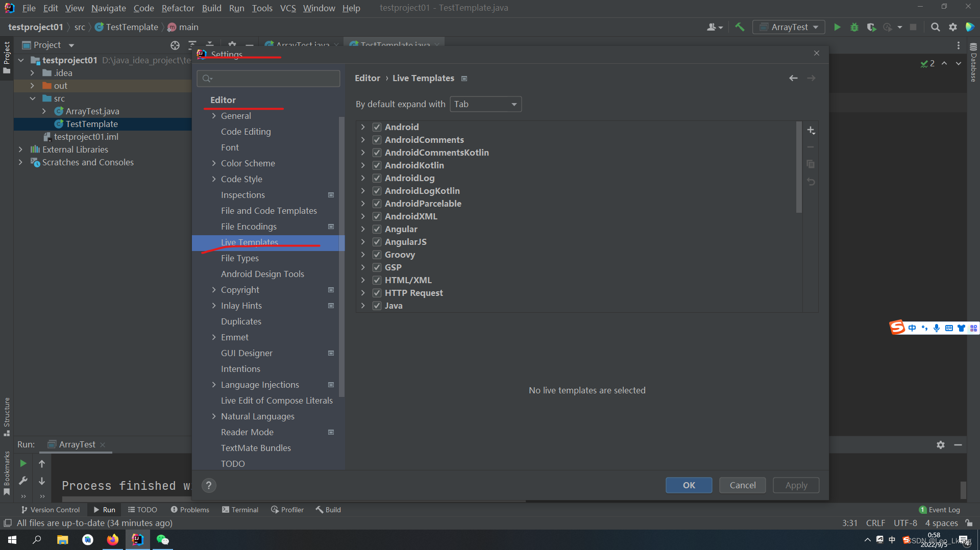
Task: Open the Intentions settings page
Action: [x=240, y=369]
